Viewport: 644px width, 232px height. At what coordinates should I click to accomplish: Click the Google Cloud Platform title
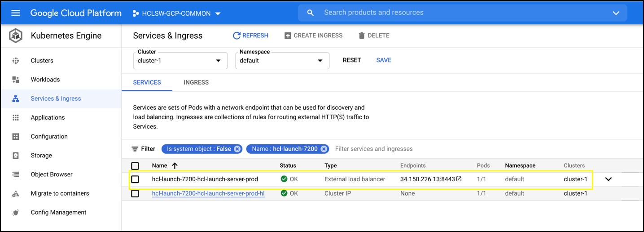pos(76,13)
